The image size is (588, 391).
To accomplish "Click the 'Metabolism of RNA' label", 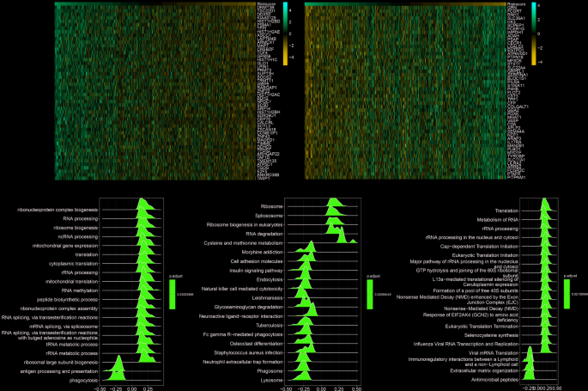I will tap(498, 220).
